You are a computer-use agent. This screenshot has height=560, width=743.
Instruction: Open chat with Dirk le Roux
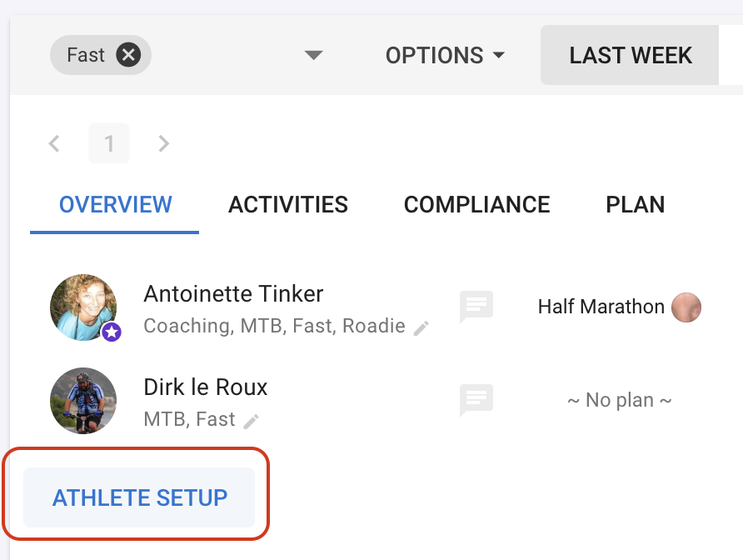click(476, 400)
